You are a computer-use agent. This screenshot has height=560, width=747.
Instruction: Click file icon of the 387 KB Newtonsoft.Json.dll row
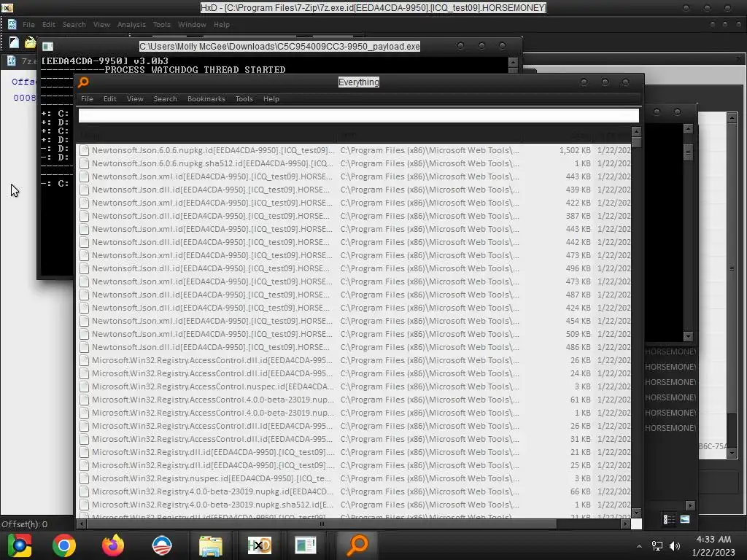tap(85, 216)
